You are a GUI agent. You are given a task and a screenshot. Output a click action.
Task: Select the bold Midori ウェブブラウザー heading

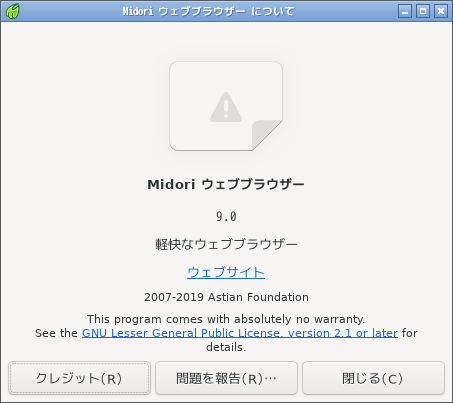[226, 184]
